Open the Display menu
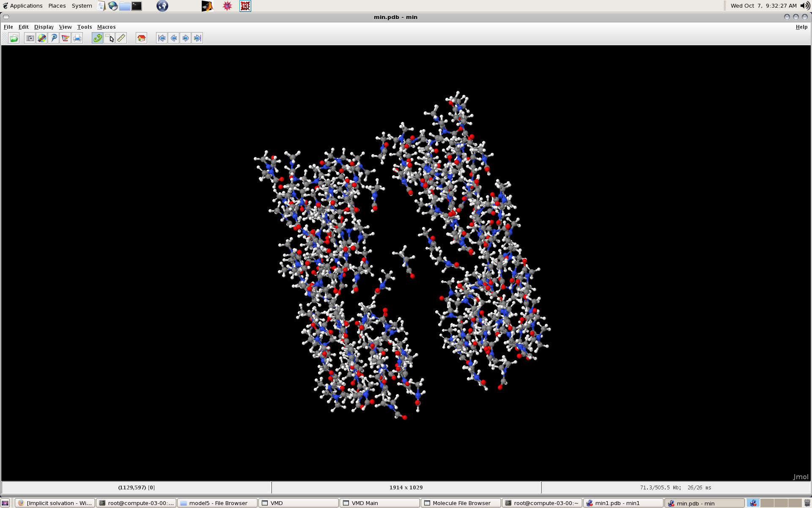 [44, 27]
